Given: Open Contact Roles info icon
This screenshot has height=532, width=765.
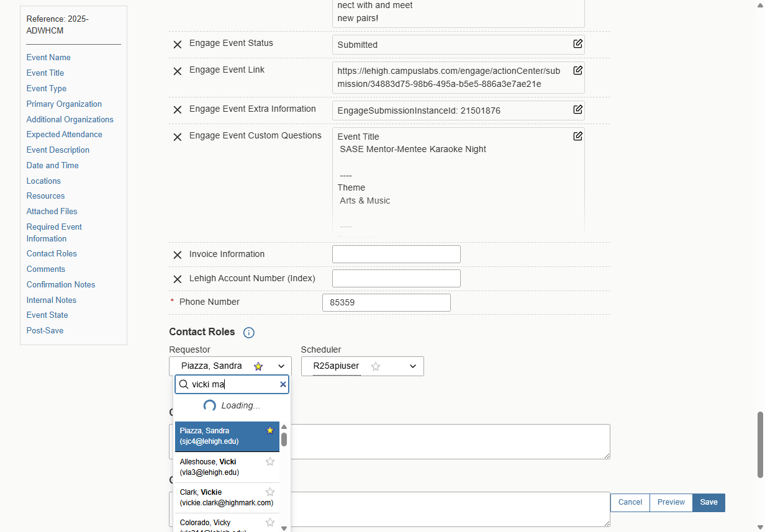Looking at the screenshot, I should pos(248,333).
